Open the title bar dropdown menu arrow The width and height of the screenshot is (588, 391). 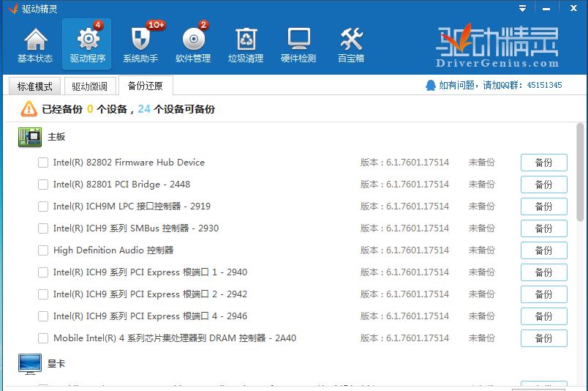(522, 9)
